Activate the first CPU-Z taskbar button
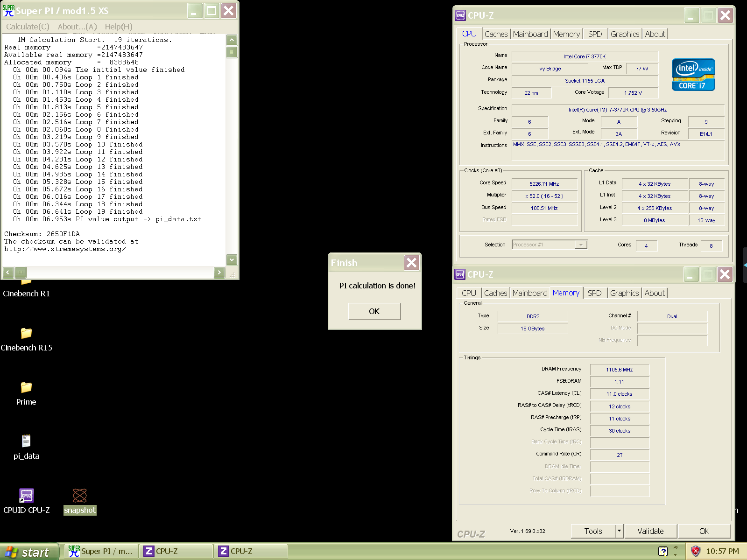The width and height of the screenshot is (747, 560). tap(176, 551)
